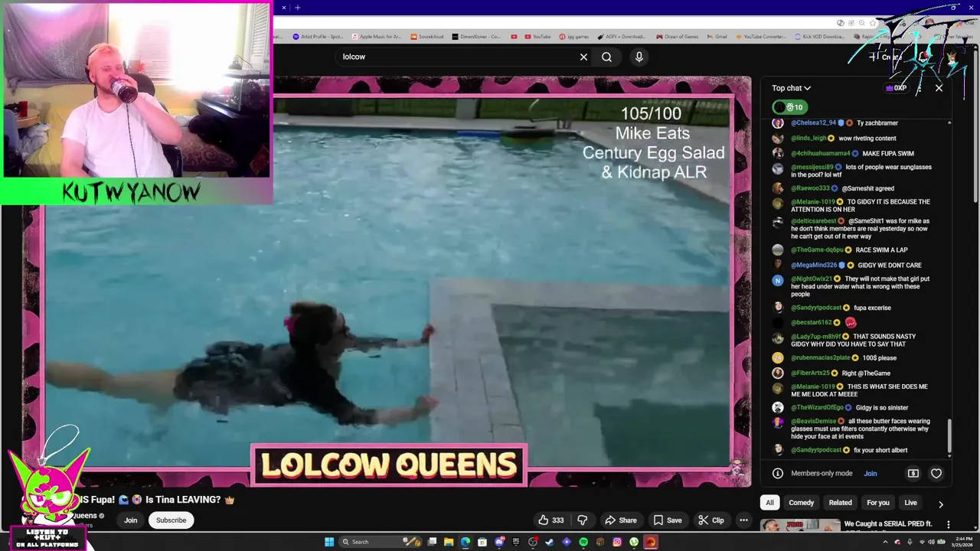Viewport: 980px width, 551px height.
Task: Click the taskbar Search box
Action: click(381, 542)
